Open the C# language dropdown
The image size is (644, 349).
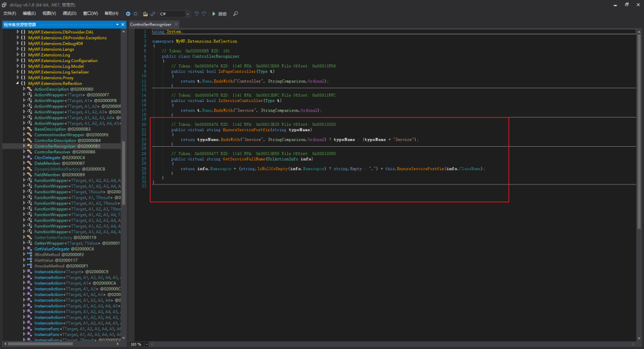tap(175, 14)
